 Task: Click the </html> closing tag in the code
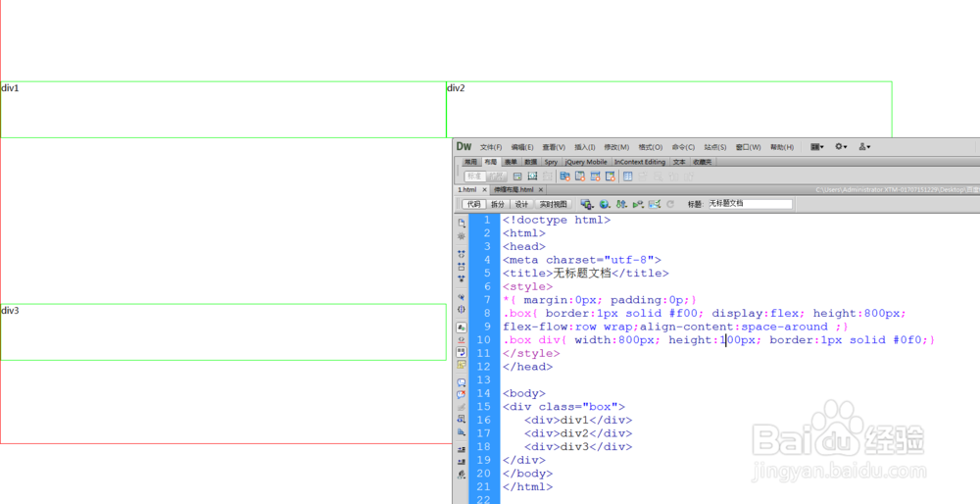(527, 487)
